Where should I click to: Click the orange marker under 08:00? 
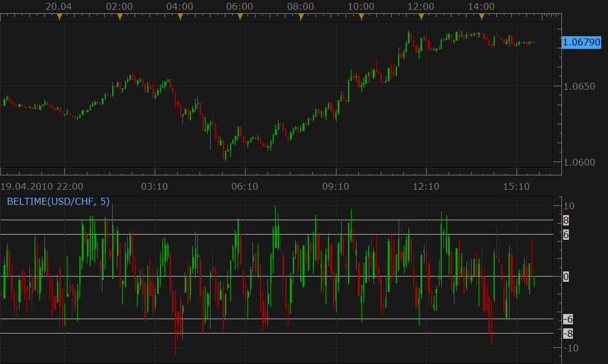pyautogui.click(x=301, y=17)
